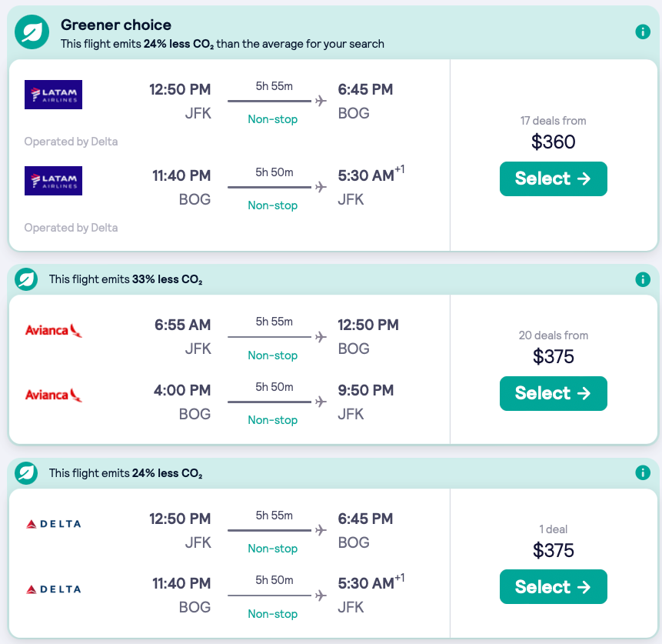Open info icon on Greener choice banner
662x644 pixels.
643,32
